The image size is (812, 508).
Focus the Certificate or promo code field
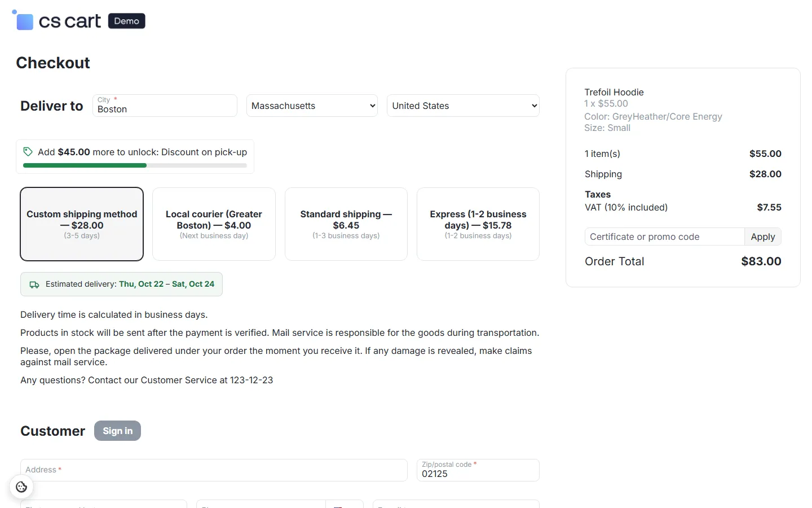(x=664, y=237)
